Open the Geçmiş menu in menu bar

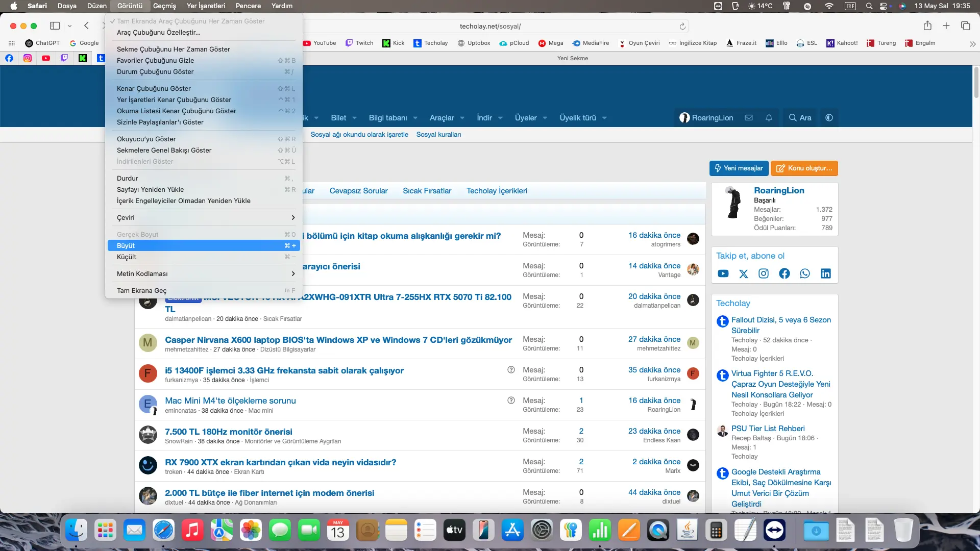164,6
